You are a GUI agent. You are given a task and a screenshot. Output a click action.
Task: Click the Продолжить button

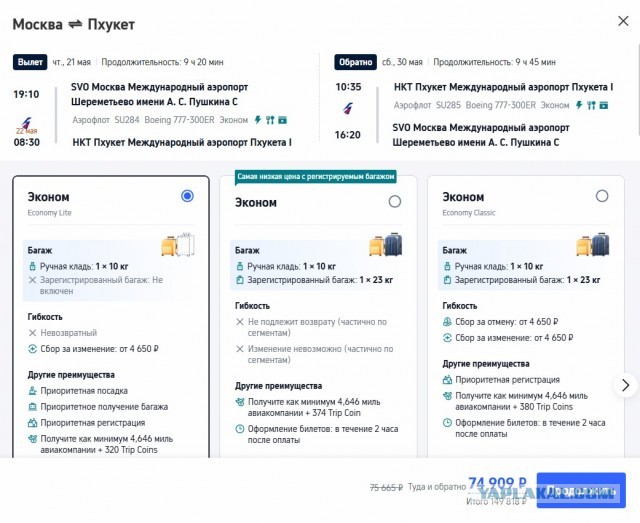pyautogui.click(x=581, y=490)
